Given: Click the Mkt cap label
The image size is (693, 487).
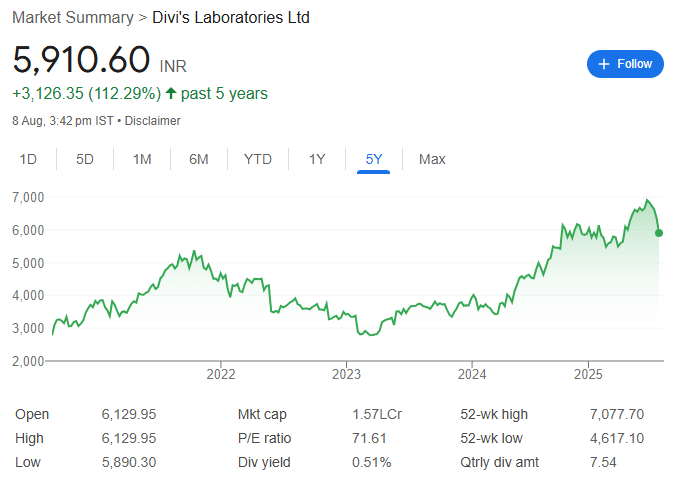Looking at the screenshot, I should point(262,415).
